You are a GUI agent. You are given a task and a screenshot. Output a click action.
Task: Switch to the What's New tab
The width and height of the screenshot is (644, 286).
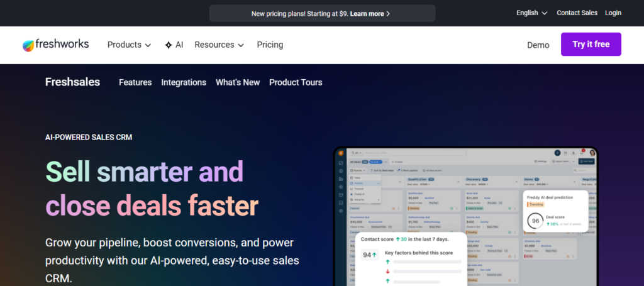pos(238,82)
